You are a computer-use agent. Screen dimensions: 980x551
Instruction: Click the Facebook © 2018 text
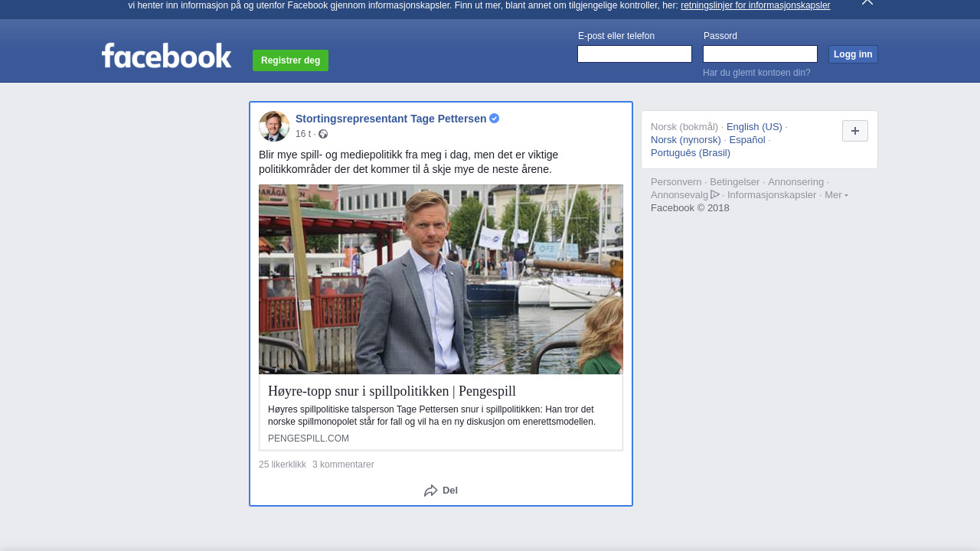click(x=690, y=208)
